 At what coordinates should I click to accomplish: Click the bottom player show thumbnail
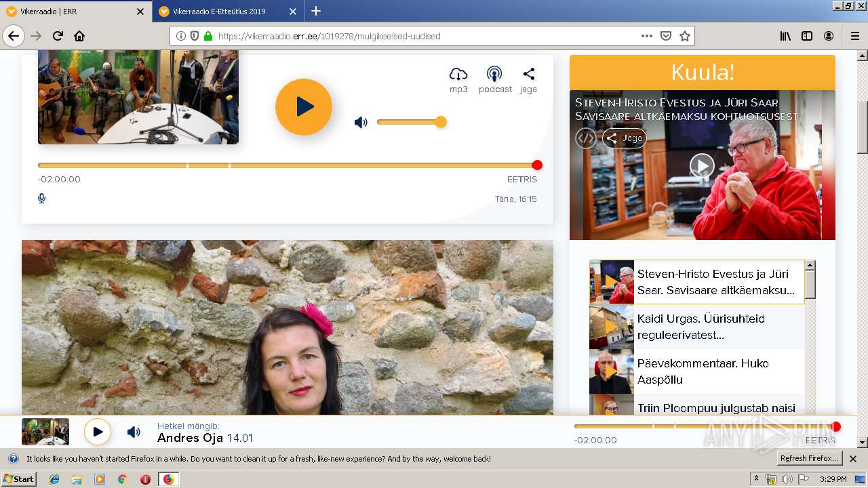tap(45, 432)
